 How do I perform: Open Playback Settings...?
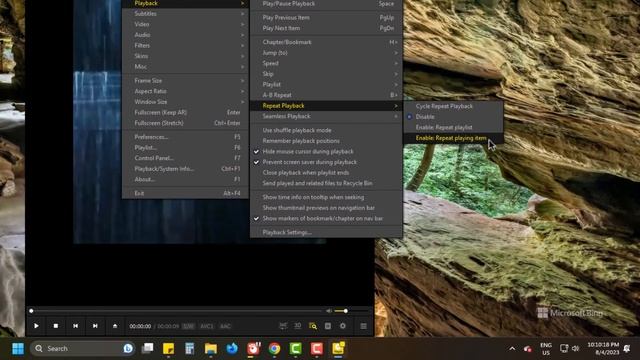326,232
